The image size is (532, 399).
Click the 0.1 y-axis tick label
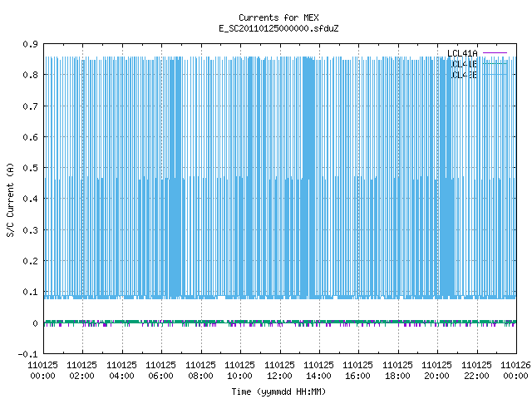point(30,292)
